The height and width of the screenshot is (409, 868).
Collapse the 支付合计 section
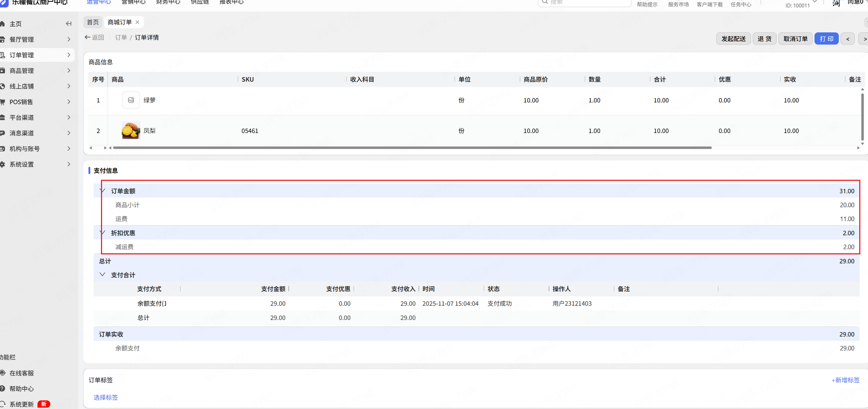(102, 275)
